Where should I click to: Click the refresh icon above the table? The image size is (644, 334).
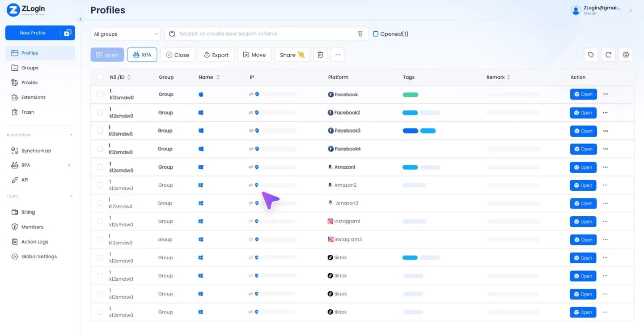608,55
